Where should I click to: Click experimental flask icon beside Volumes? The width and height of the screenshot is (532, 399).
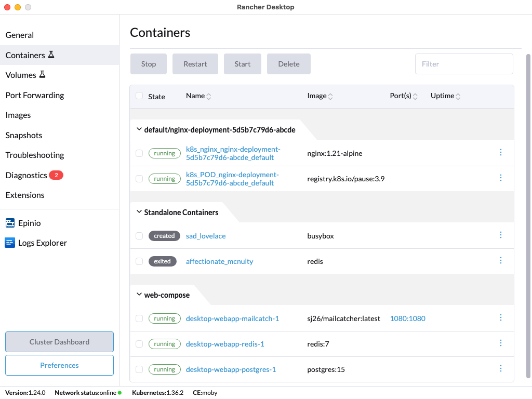pyautogui.click(x=43, y=74)
